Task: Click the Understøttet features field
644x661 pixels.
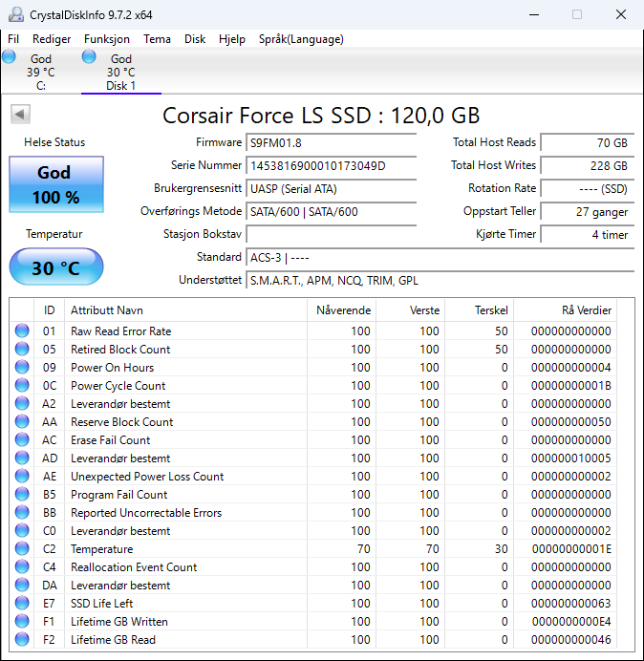Action: 440,280
